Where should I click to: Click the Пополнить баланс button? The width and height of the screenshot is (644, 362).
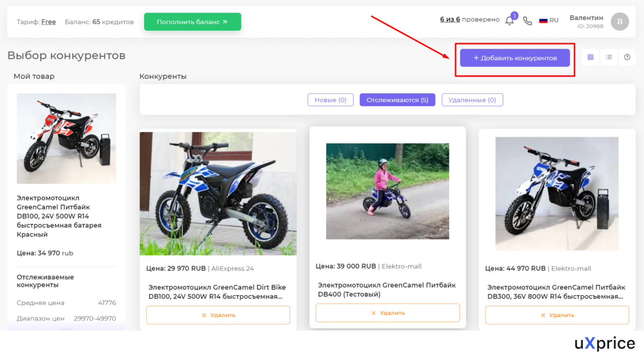point(192,22)
